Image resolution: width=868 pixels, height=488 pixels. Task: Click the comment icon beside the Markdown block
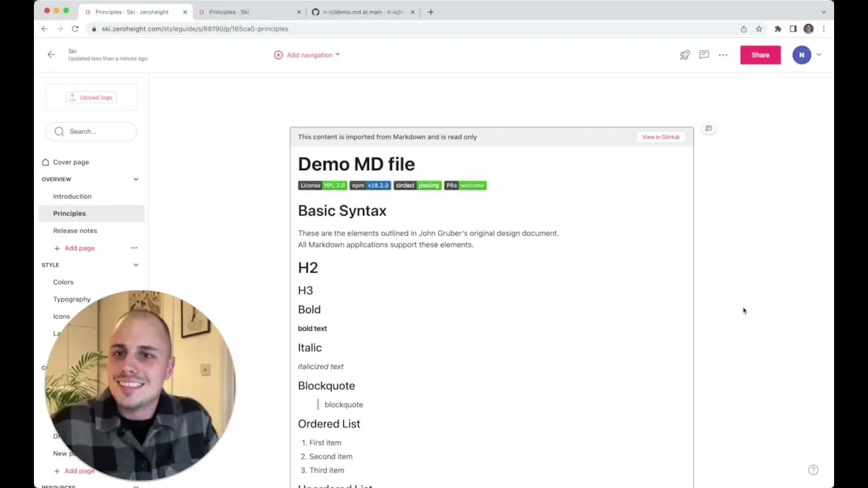(x=709, y=128)
